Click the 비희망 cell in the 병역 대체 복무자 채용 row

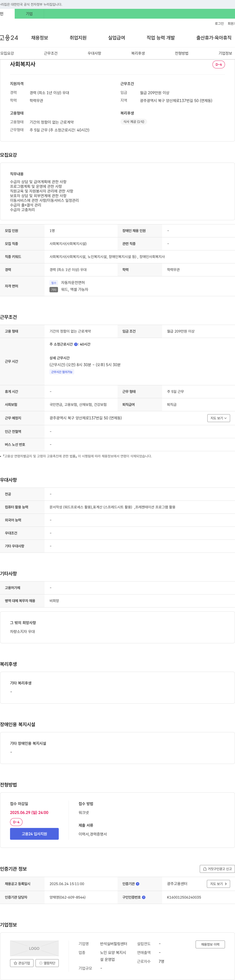[54, 601]
